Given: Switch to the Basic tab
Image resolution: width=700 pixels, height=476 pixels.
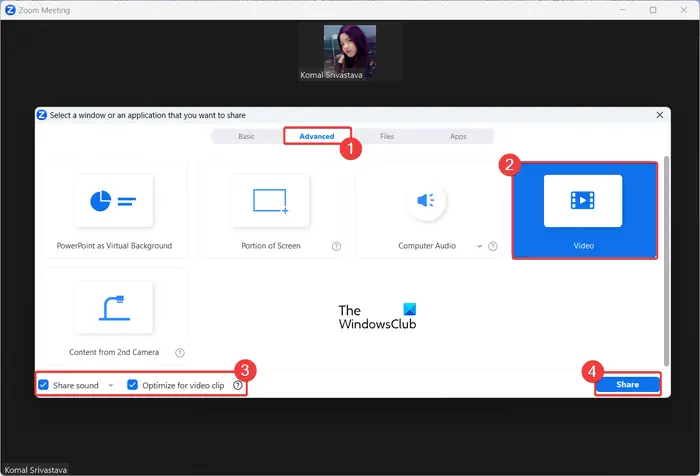Looking at the screenshot, I should [246, 136].
